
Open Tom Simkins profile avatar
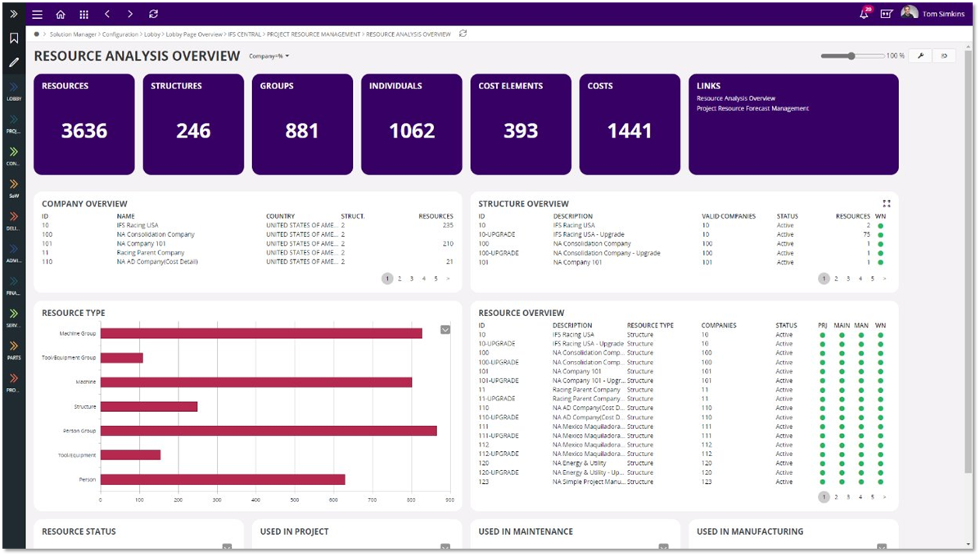[909, 12]
